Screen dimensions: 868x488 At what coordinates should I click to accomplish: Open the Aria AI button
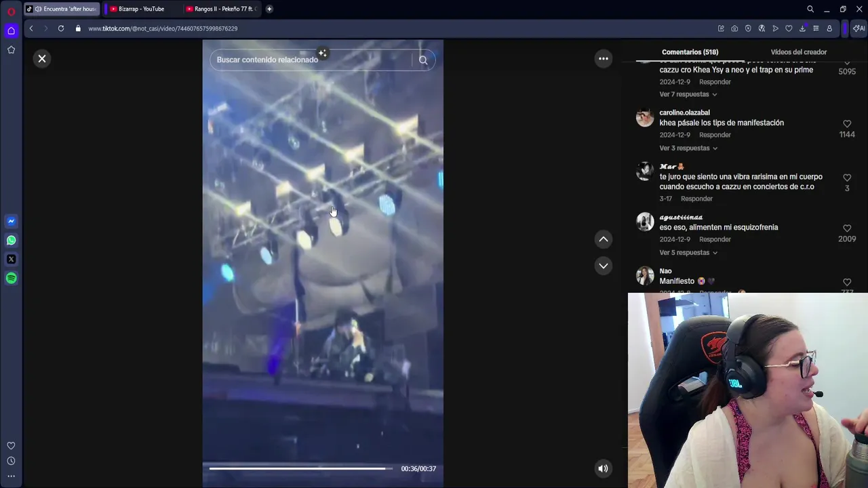click(859, 28)
